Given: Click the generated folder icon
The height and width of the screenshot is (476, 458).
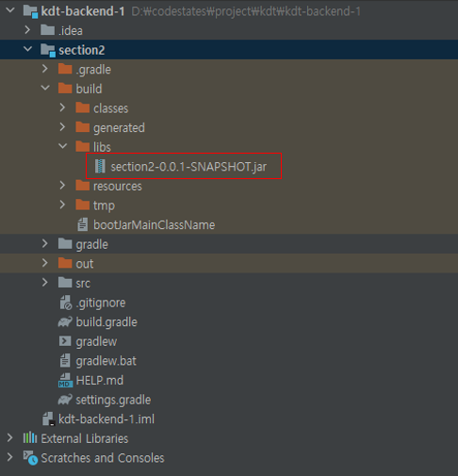Looking at the screenshot, I should (x=83, y=127).
